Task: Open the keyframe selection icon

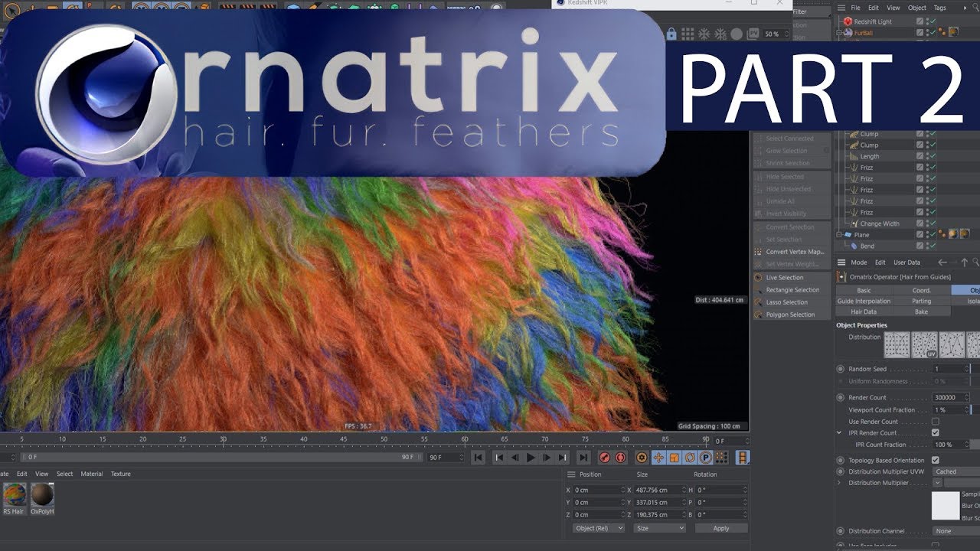Action: pyautogui.click(x=642, y=458)
